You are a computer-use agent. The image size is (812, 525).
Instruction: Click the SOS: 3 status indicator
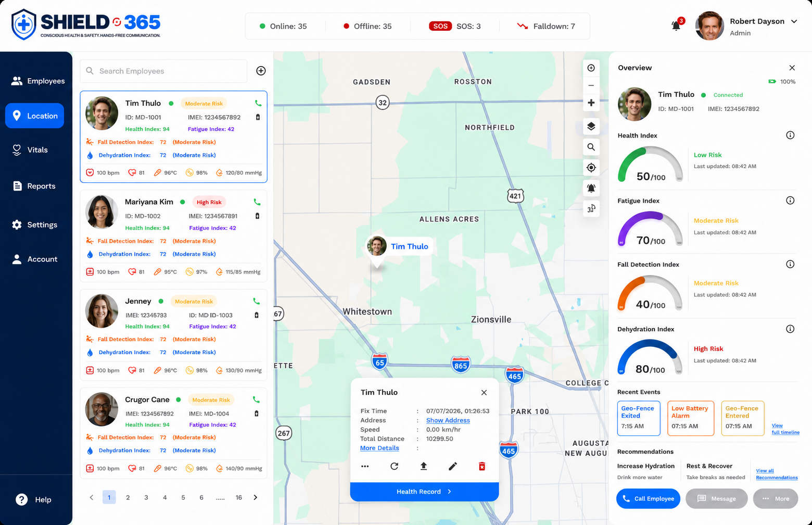pyautogui.click(x=455, y=26)
